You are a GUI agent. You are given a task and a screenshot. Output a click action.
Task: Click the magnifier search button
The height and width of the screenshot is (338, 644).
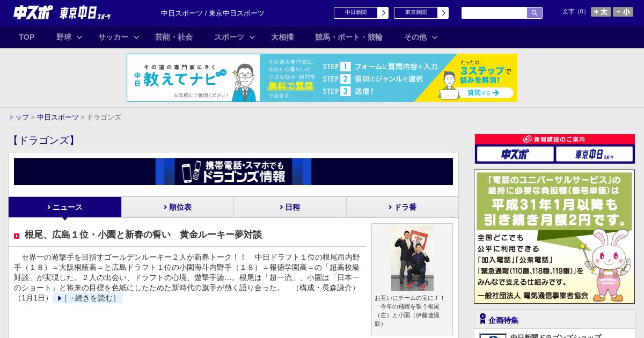point(535,13)
